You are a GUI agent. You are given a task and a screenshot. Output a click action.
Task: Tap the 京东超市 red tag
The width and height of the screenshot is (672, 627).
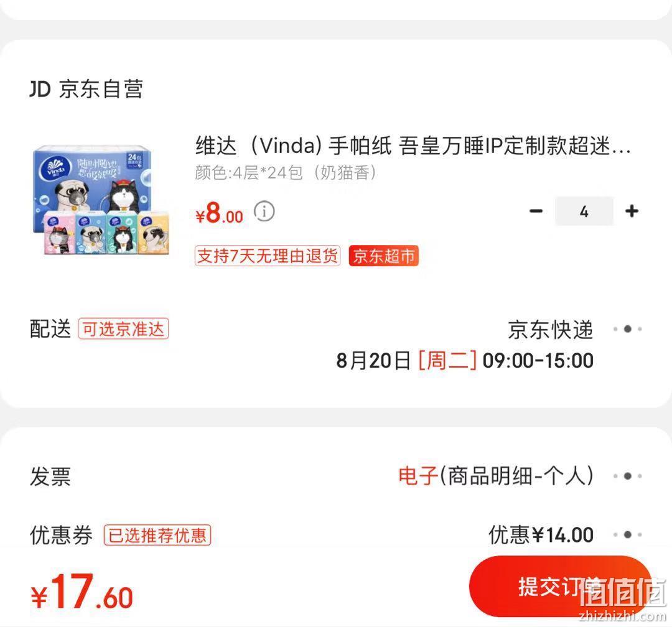point(383,256)
